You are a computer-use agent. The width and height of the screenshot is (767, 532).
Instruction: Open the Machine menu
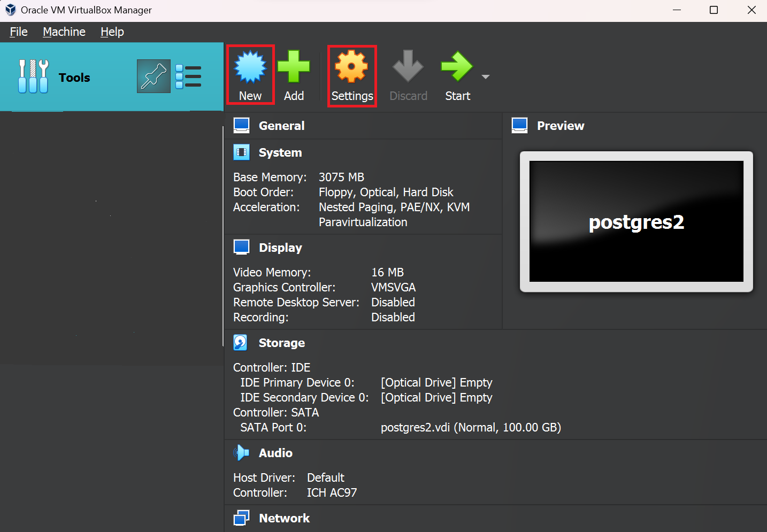point(64,32)
